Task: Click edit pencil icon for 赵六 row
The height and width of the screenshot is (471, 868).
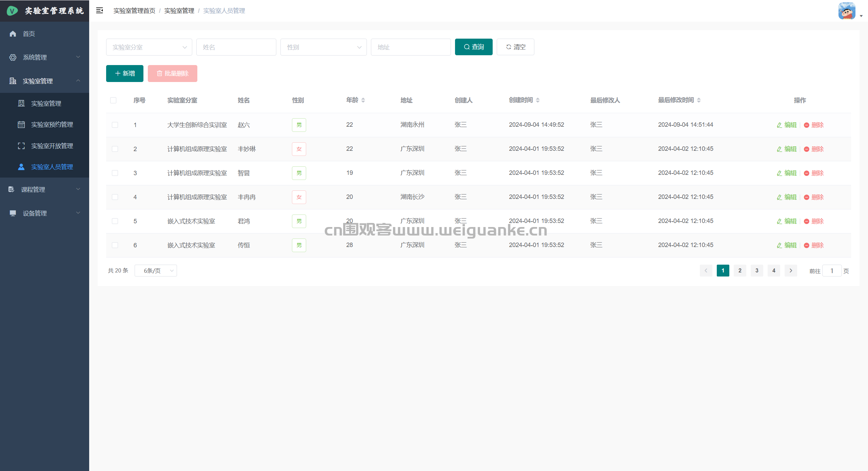Action: (x=779, y=125)
